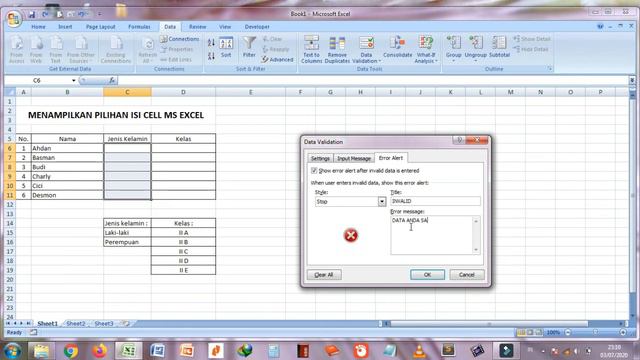Click OK in Data Validation dialog

click(x=427, y=275)
